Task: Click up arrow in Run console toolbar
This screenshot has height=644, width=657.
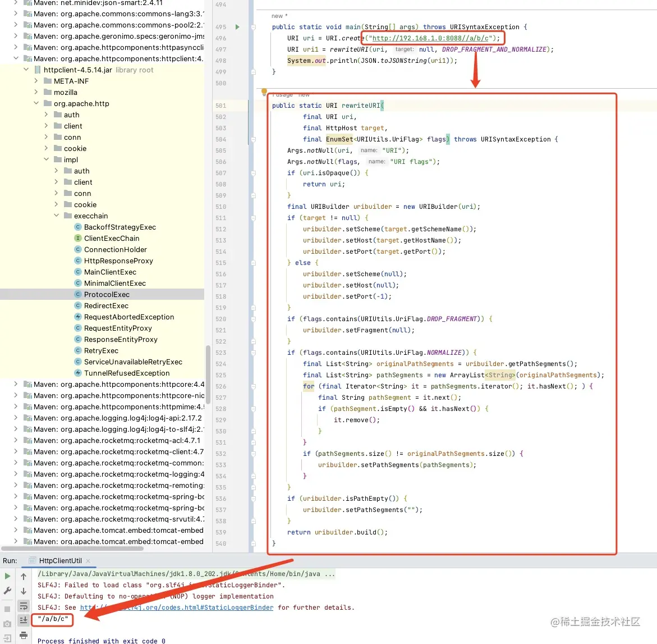Action: tap(24, 577)
